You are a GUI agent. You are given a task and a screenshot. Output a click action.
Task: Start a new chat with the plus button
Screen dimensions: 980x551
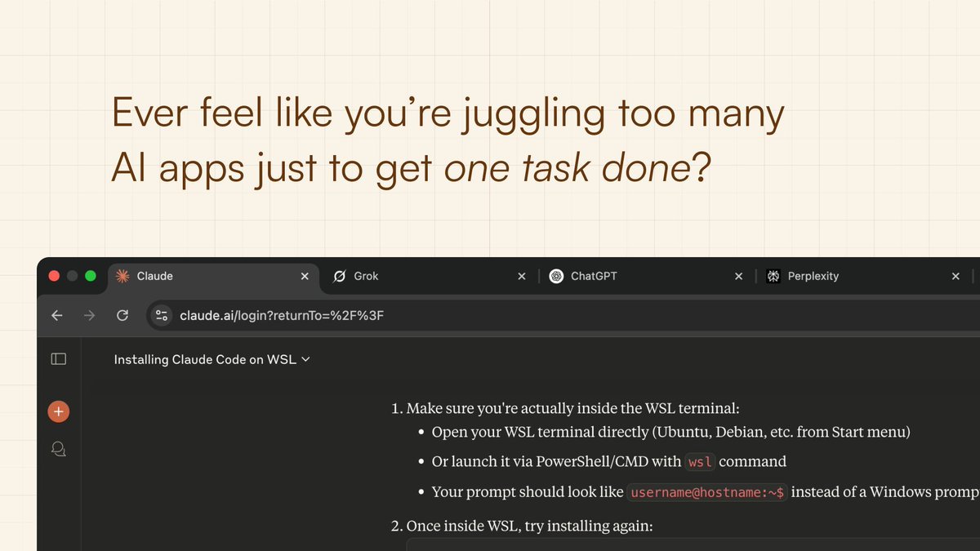58,411
